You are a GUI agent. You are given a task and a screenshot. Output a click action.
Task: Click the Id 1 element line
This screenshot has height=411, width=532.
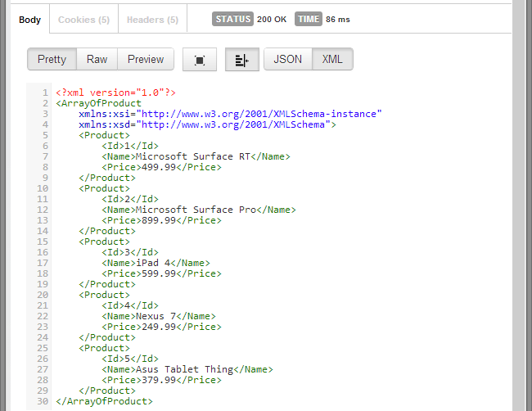point(130,146)
